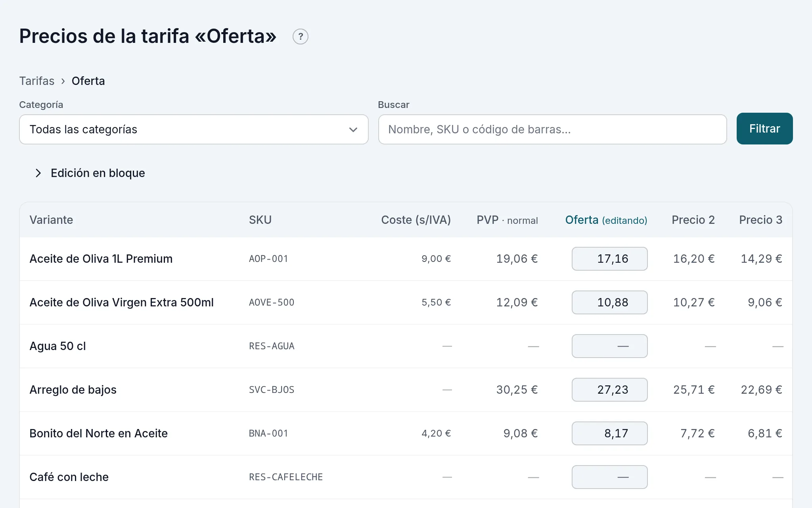Go back via Tarifas breadcrumb link
The height and width of the screenshot is (508, 812).
point(37,81)
